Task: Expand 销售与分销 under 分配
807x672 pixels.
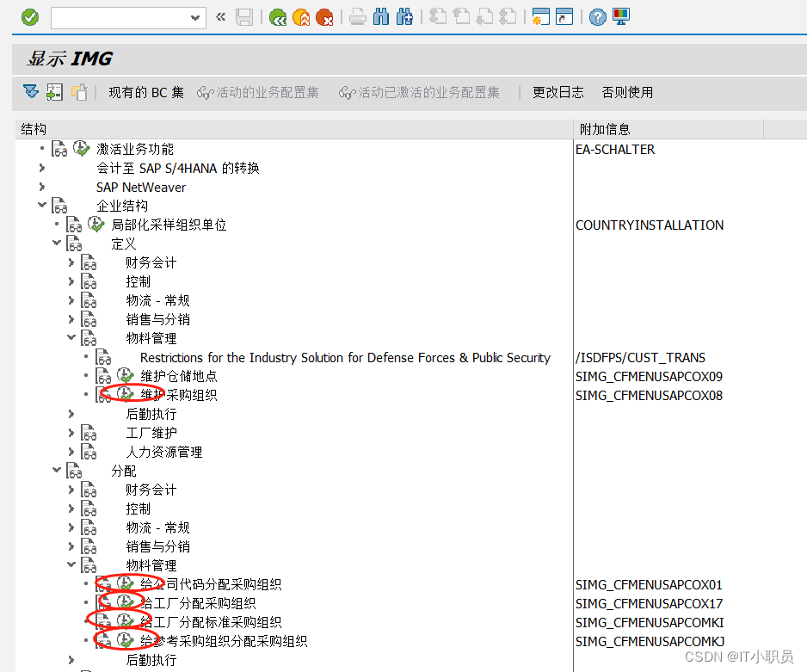Action: click(71, 546)
